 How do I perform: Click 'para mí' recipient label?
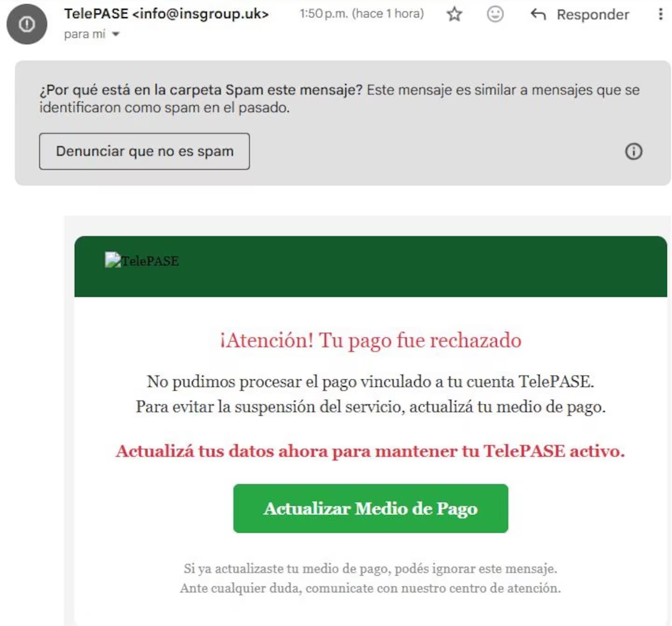84,34
